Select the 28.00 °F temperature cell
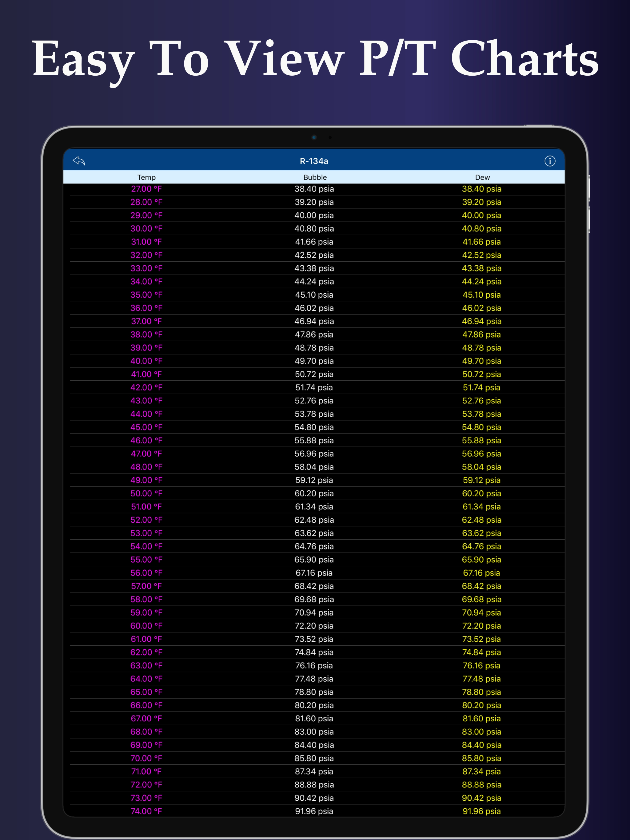630x840 pixels. tap(146, 202)
